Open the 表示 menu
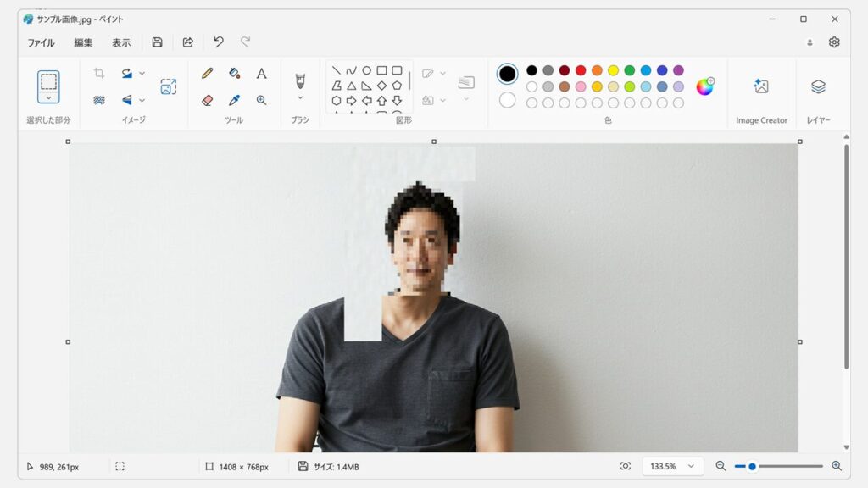The width and height of the screenshot is (868, 488). tap(121, 42)
